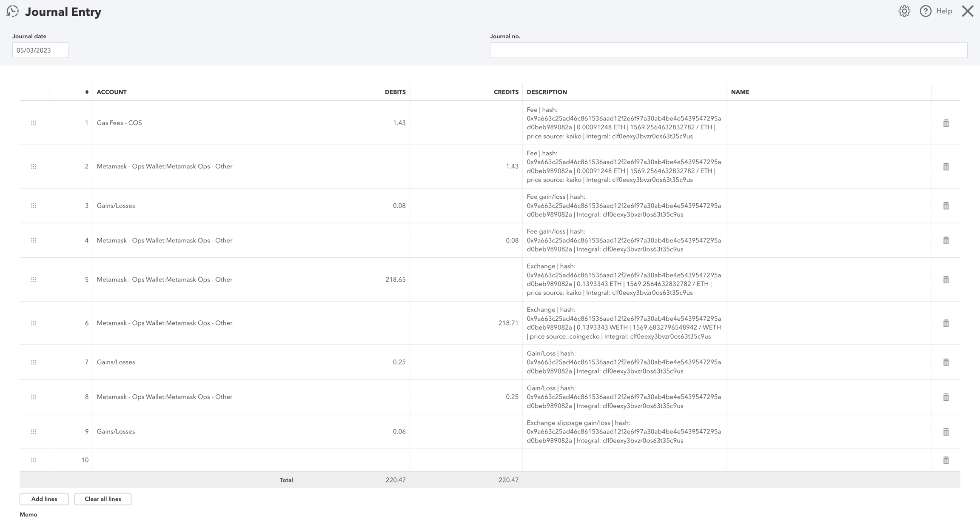
Task: Close the Journal Entry window
Action: pos(967,11)
